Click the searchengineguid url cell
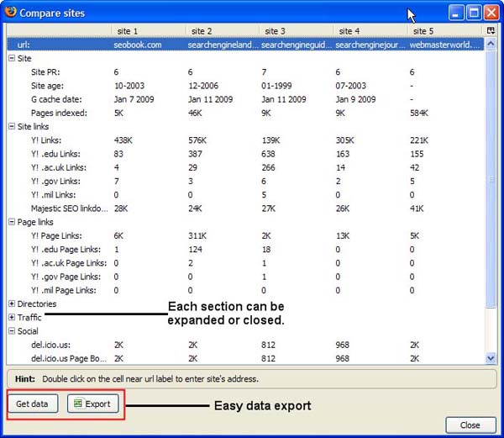Image resolution: width=504 pixels, height=438 pixels. (297, 45)
